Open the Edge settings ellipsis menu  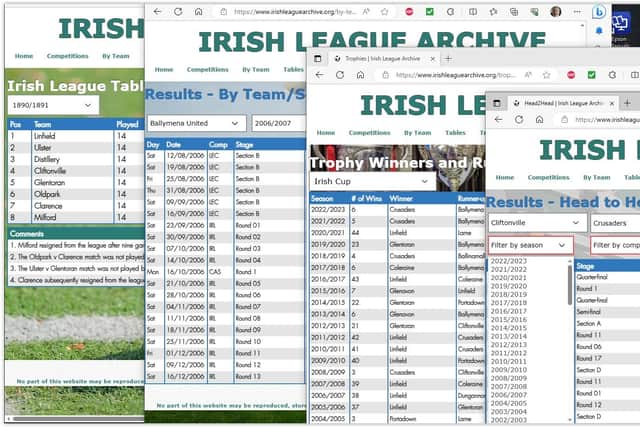click(577, 12)
